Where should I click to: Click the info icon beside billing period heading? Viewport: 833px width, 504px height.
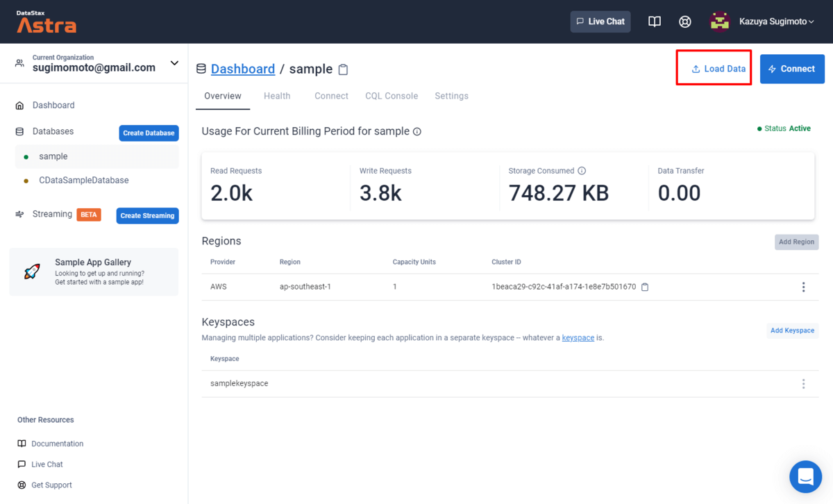(417, 131)
